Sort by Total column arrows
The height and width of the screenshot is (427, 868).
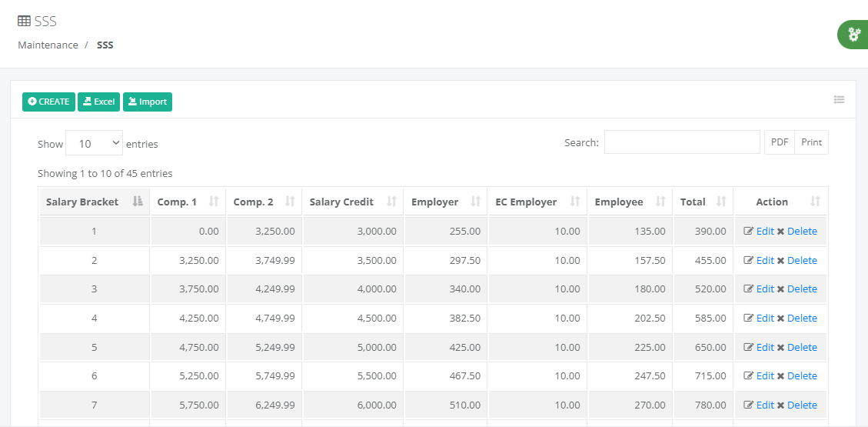pyautogui.click(x=721, y=202)
